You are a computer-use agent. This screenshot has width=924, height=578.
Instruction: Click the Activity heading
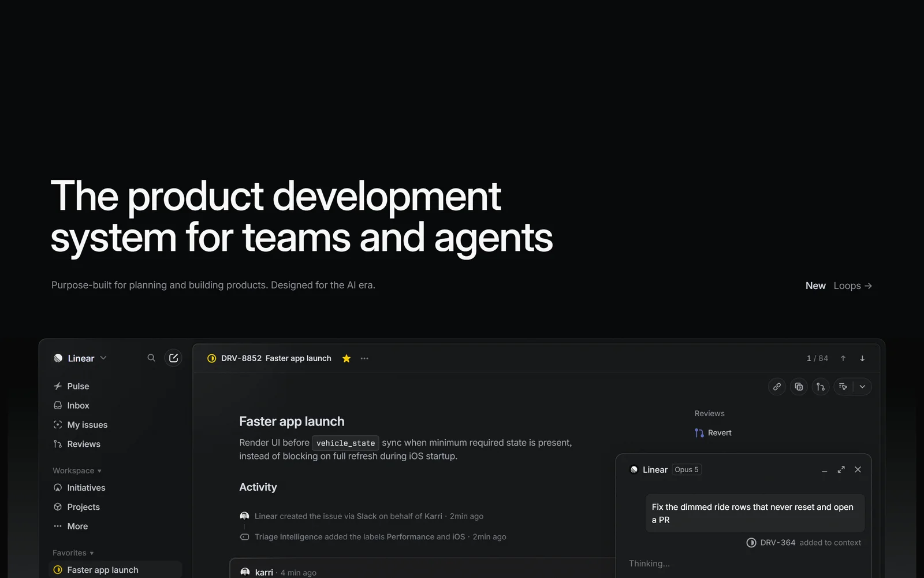coord(258,487)
